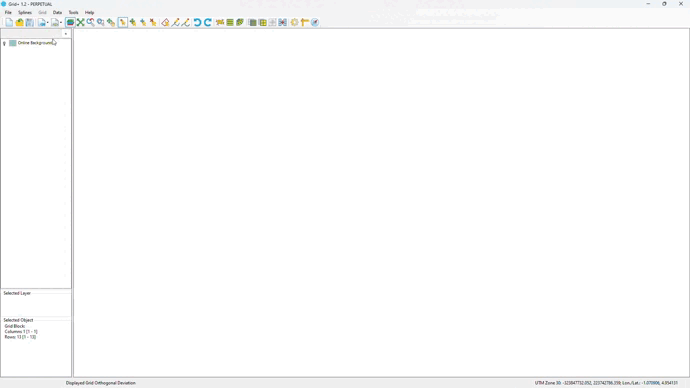
Task: Click the import file toolbar icon
Action: point(41,22)
